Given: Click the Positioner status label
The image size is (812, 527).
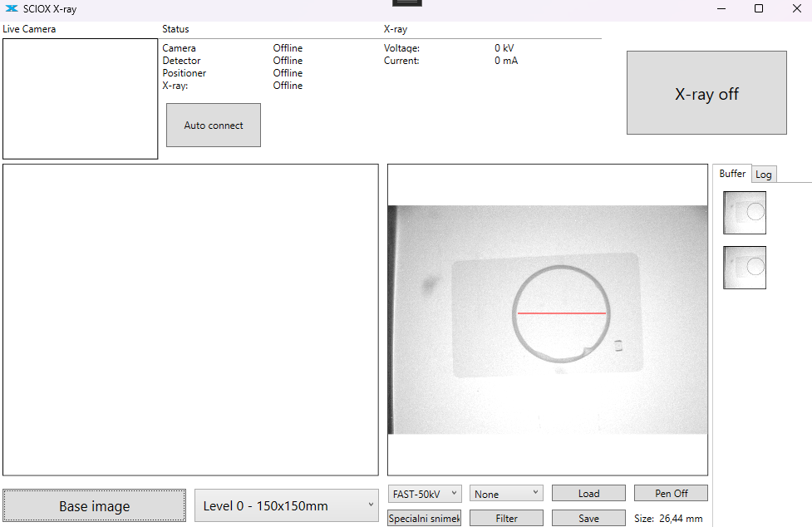Looking at the screenshot, I should tap(184, 73).
